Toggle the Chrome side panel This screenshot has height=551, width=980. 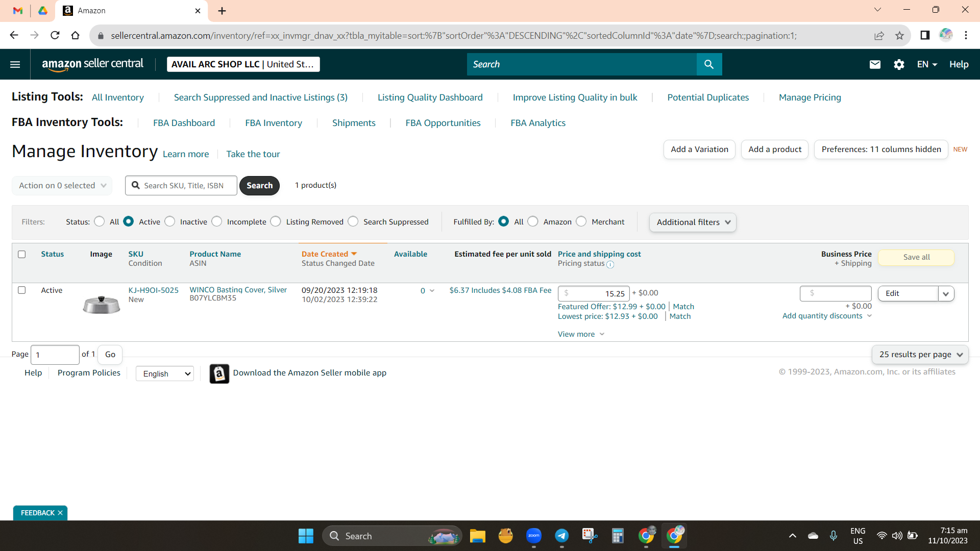pos(925,35)
